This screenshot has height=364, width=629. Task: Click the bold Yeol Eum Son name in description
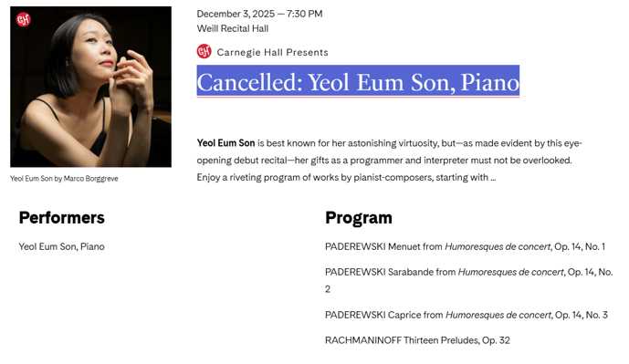click(x=225, y=143)
